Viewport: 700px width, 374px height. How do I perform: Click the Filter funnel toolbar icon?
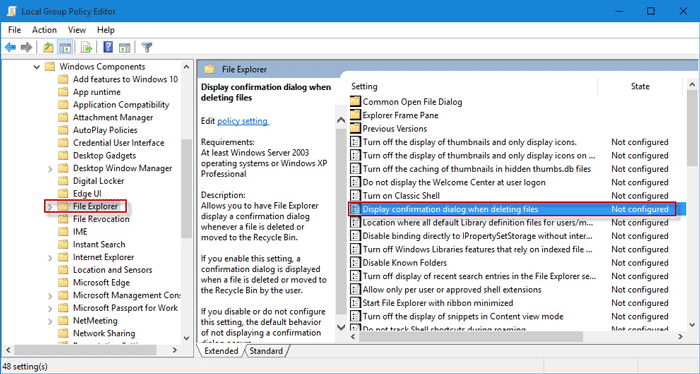147,47
